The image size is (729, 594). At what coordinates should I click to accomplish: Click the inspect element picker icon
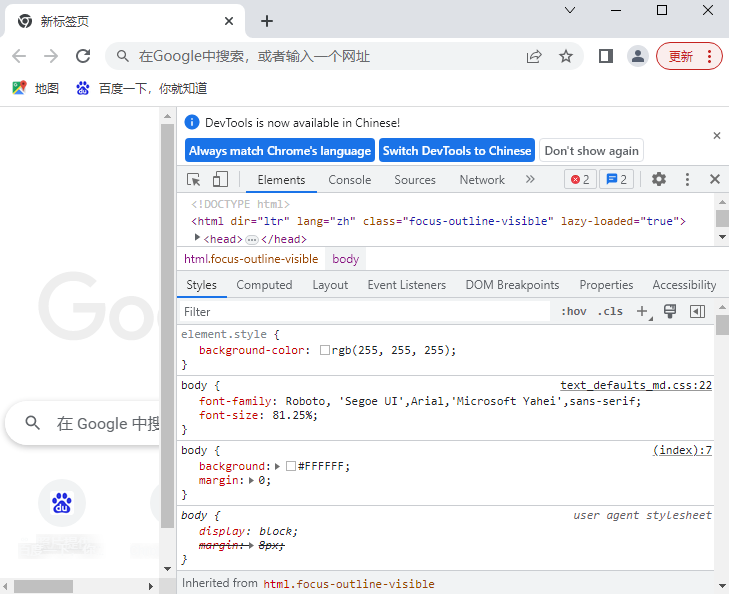click(x=193, y=179)
